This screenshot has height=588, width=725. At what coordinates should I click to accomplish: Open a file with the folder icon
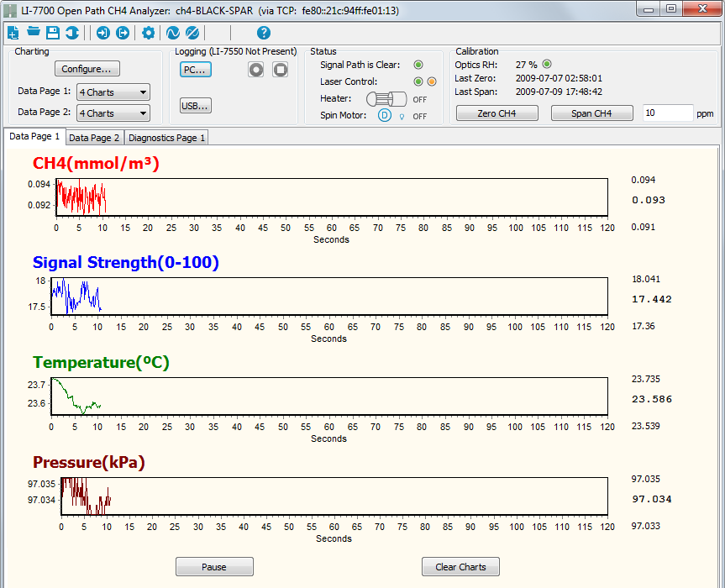coord(34,31)
